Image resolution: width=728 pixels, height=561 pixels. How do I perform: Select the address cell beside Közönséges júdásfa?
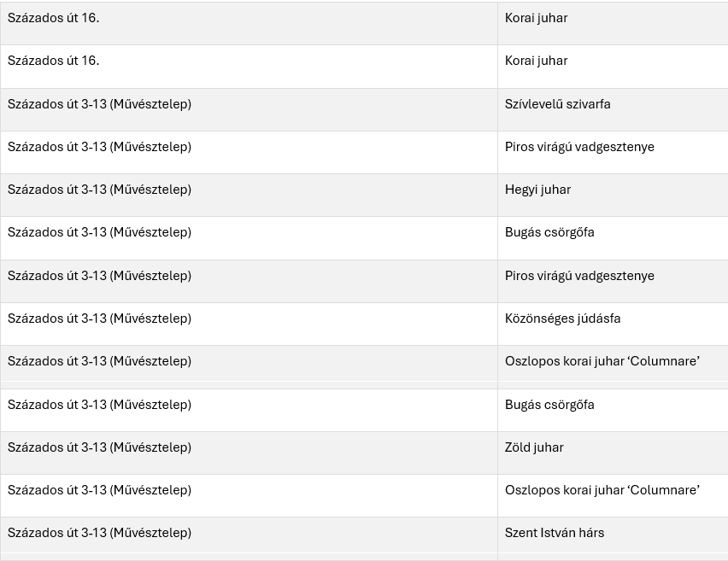pyautogui.click(x=99, y=318)
